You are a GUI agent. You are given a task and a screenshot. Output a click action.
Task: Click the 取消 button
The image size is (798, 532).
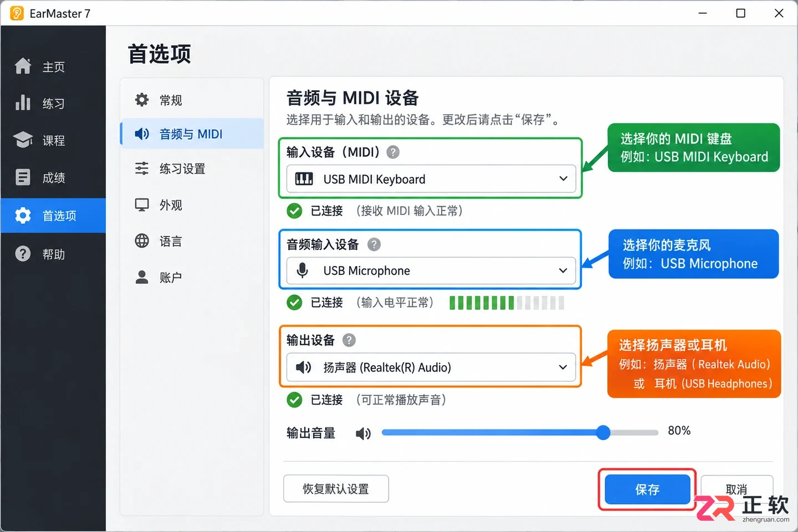point(736,489)
